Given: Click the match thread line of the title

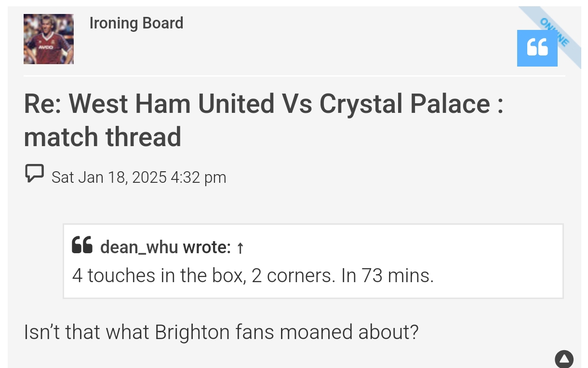Looking at the screenshot, I should tap(103, 137).
